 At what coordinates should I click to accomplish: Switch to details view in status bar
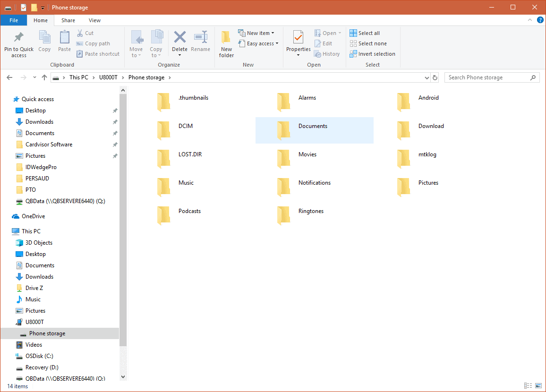528,386
